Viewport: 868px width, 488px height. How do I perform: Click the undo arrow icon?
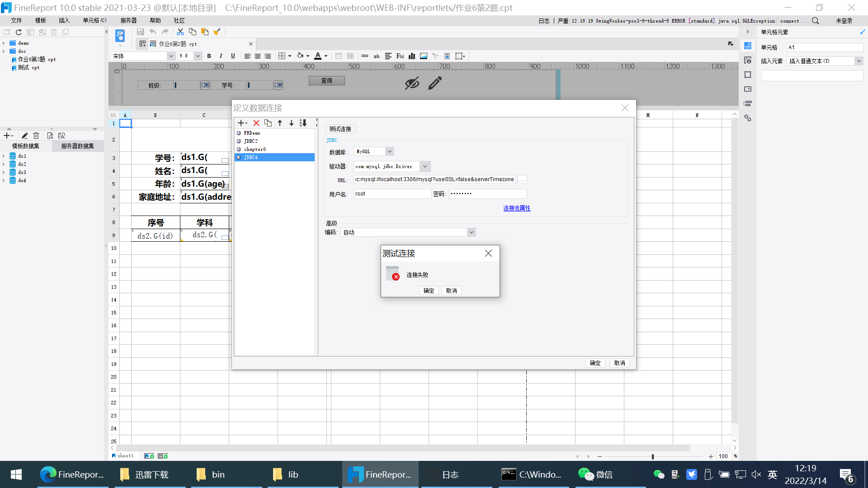(x=153, y=32)
